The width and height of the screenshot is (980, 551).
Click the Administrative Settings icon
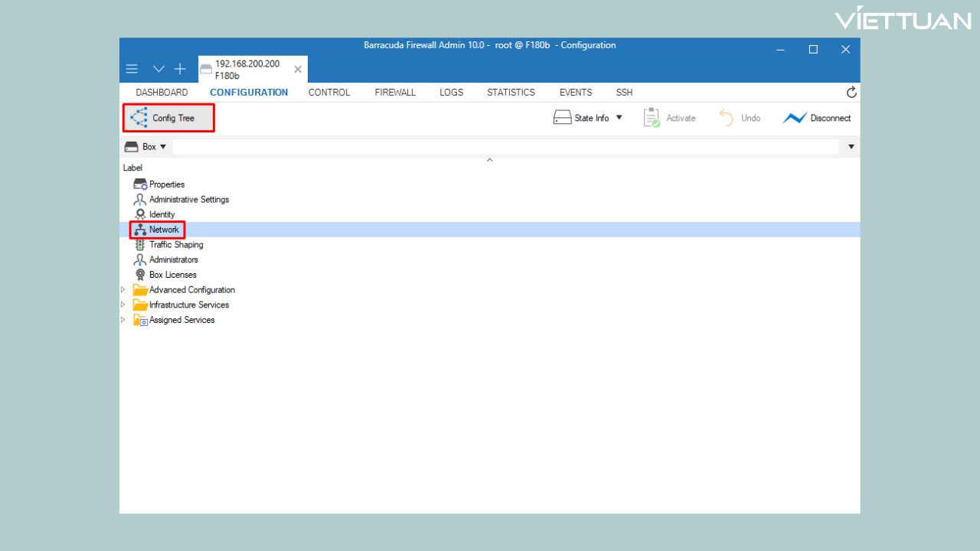click(x=140, y=199)
